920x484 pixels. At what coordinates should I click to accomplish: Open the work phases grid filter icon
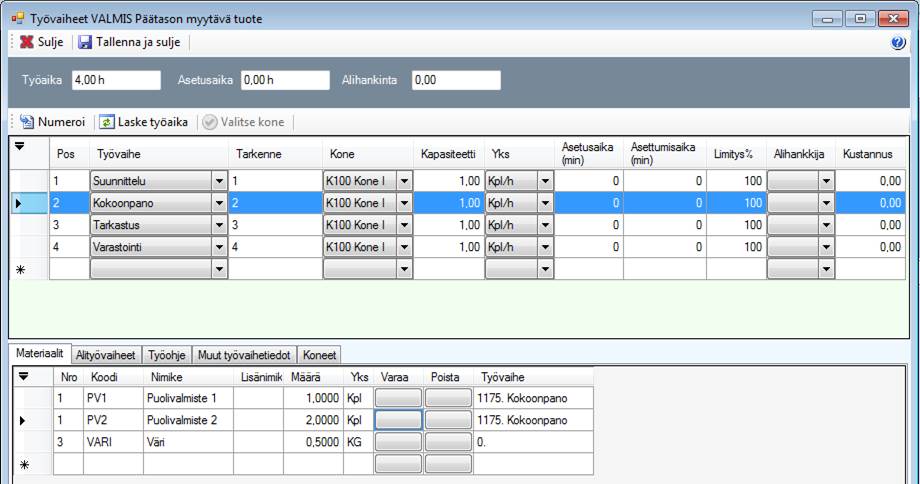pyautogui.click(x=19, y=146)
